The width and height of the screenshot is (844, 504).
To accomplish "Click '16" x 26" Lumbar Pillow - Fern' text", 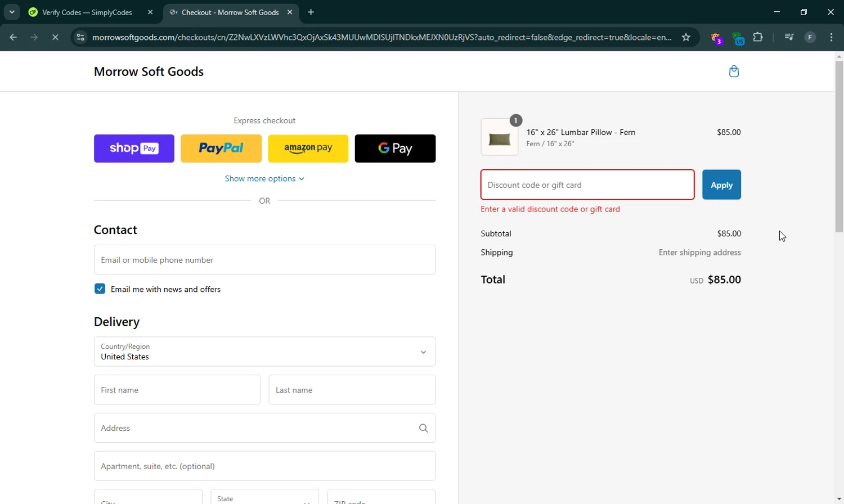I will click(581, 132).
